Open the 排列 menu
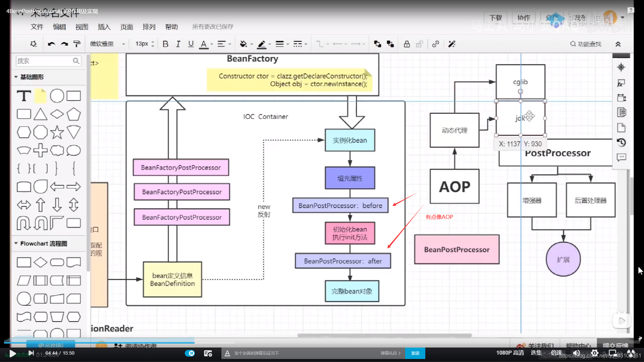This screenshot has height=362, width=644. coord(149,27)
